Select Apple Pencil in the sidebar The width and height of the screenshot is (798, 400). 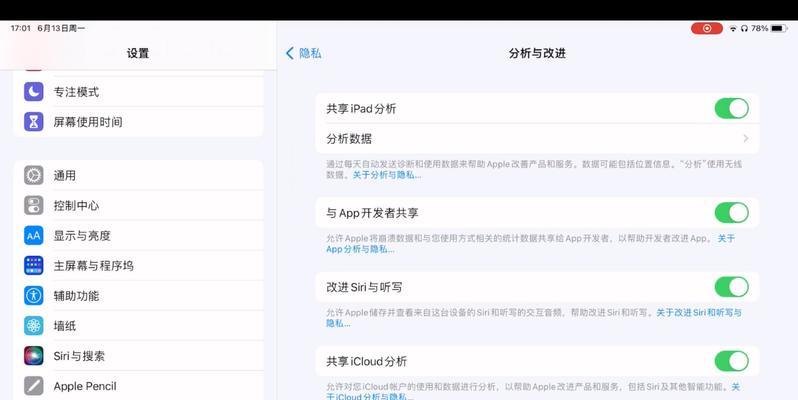point(138,386)
